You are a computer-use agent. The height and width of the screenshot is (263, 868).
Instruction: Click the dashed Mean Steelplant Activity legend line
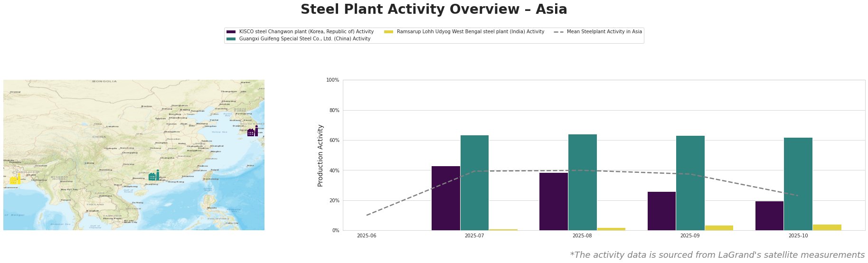(x=558, y=32)
